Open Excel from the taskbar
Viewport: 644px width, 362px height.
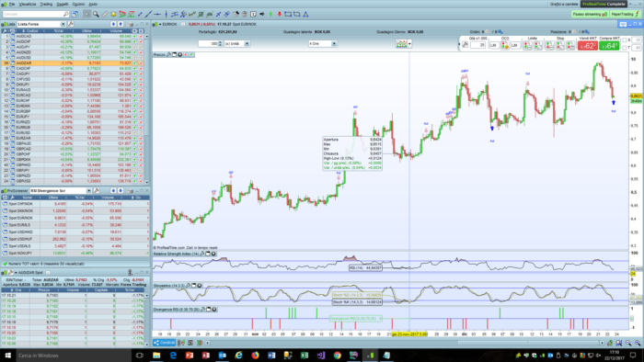(305, 355)
